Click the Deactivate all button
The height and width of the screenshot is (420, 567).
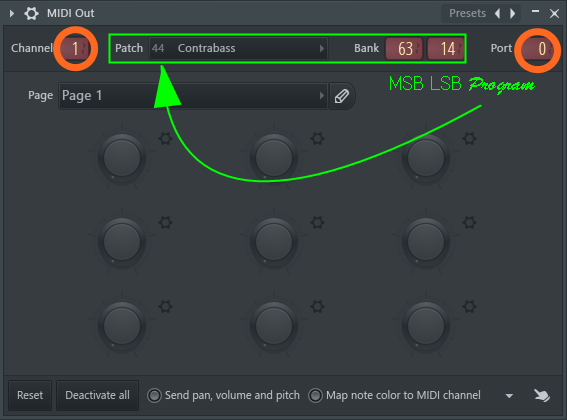(97, 395)
